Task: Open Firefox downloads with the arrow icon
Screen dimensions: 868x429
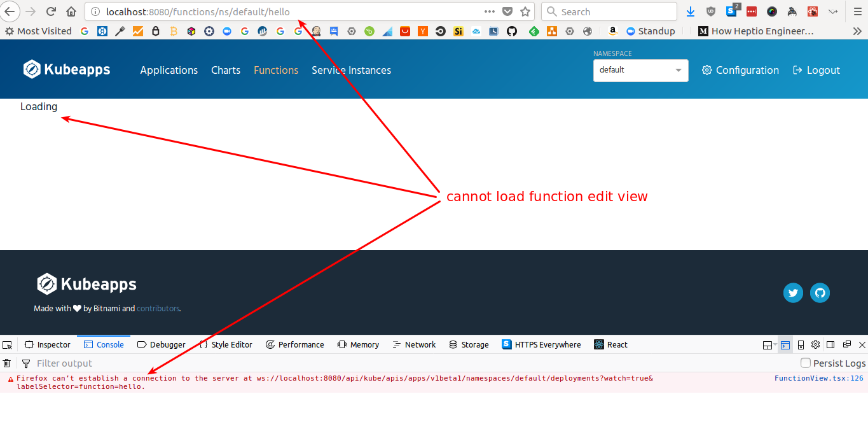Action: click(x=691, y=11)
